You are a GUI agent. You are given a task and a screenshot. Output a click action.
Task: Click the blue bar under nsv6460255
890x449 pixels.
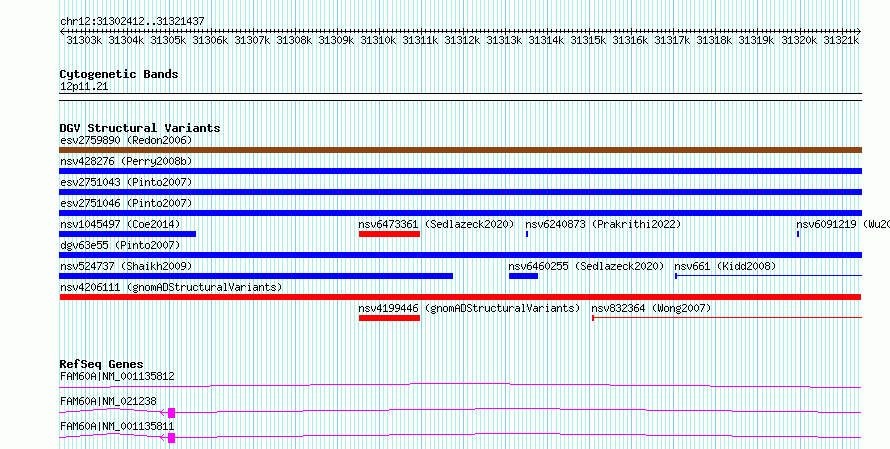click(523, 276)
